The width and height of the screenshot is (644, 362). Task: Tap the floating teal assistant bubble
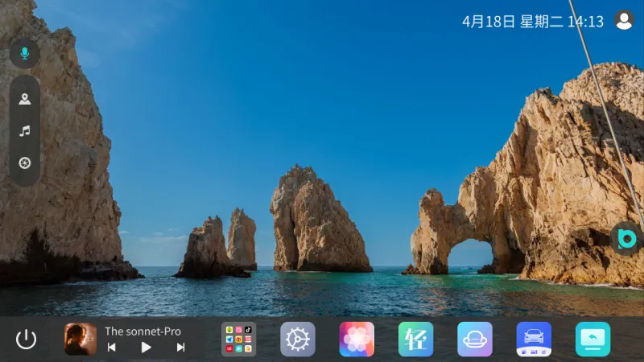coord(627,239)
